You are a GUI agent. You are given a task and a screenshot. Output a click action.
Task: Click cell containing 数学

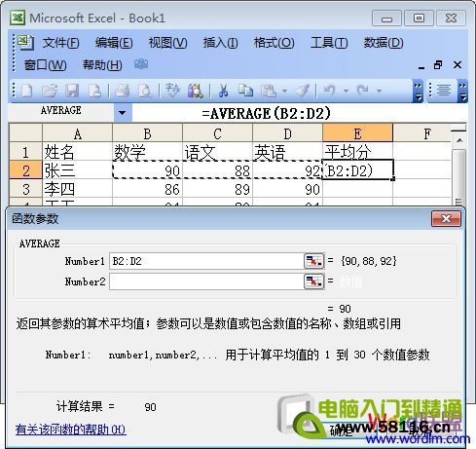pyautogui.click(x=147, y=152)
